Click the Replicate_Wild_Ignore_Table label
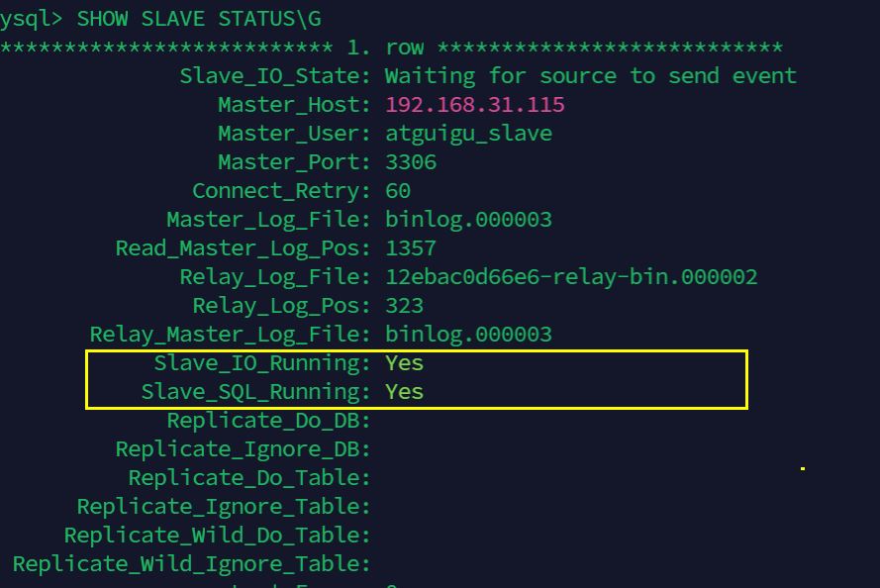 click(x=191, y=563)
